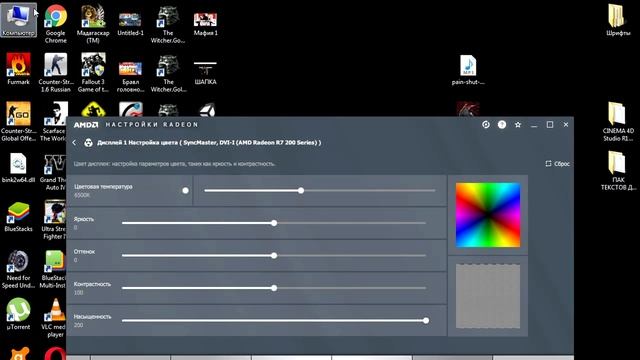The width and height of the screenshot is (640, 360).
Task: Click the Radeon updates refresh icon
Action: [486, 124]
